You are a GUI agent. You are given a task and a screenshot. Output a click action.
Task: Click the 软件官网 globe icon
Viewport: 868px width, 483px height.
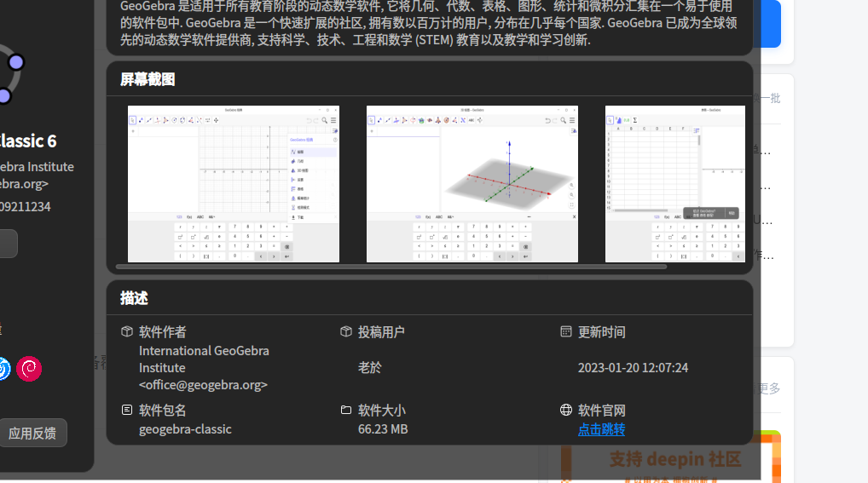point(566,410)
